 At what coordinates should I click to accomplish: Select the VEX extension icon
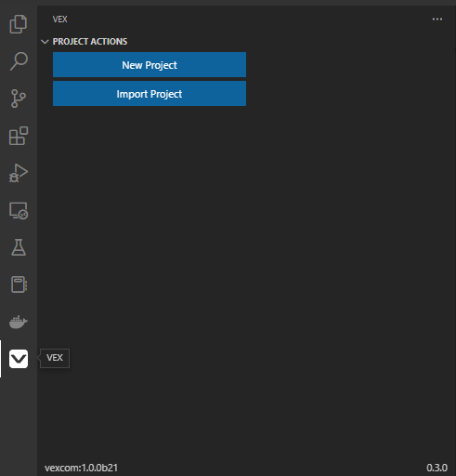[x=19, y=359]
